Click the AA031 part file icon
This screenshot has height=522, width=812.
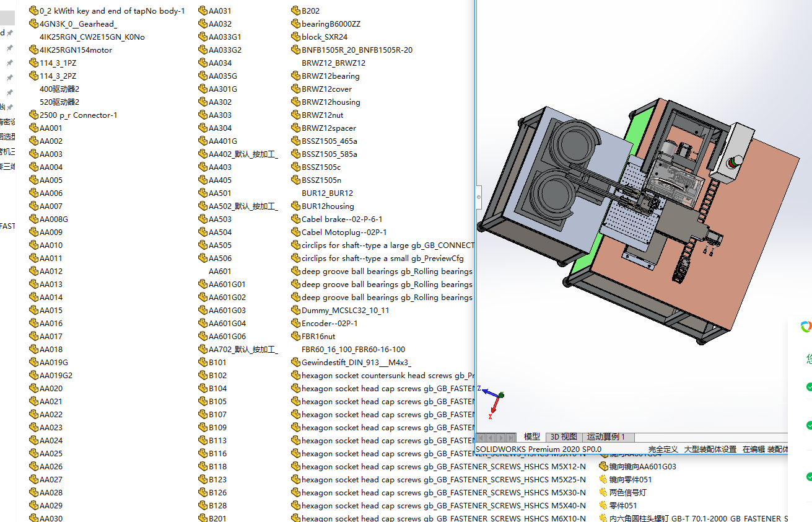(203, 11)
